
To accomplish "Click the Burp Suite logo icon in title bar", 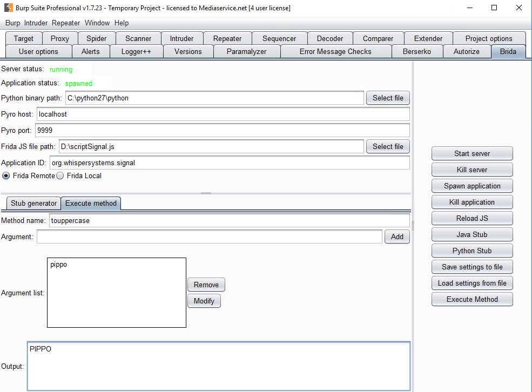I will (9, 8).
